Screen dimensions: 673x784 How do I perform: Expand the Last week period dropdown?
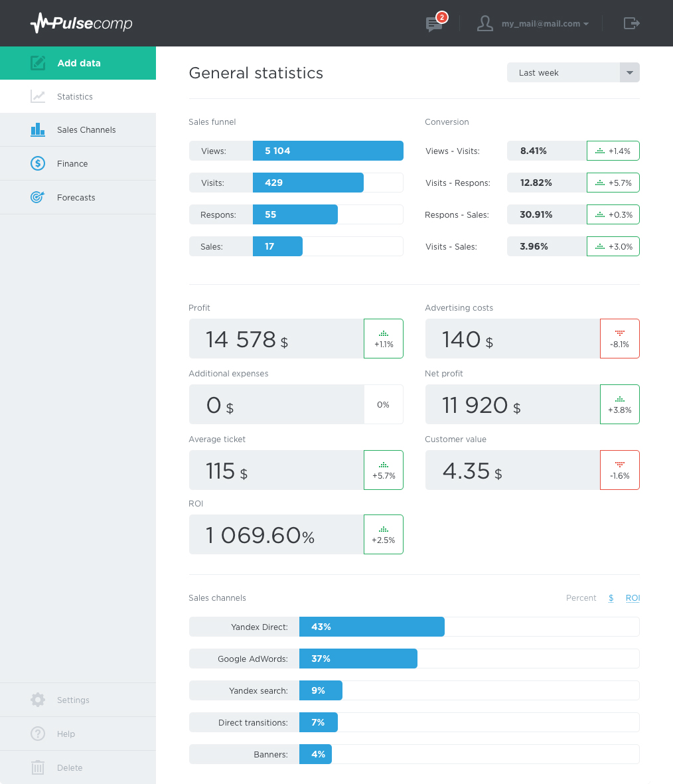click(563, 72)
